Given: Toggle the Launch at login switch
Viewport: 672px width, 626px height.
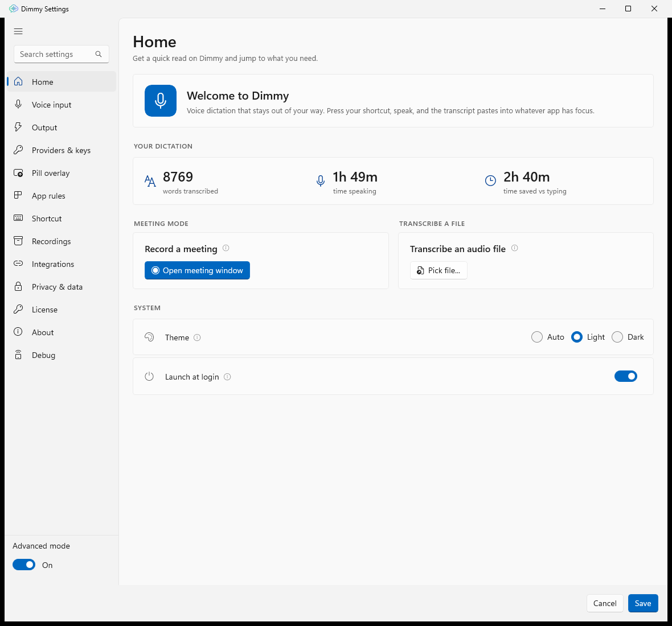Looking at the screenshot, I should point(626,376).
